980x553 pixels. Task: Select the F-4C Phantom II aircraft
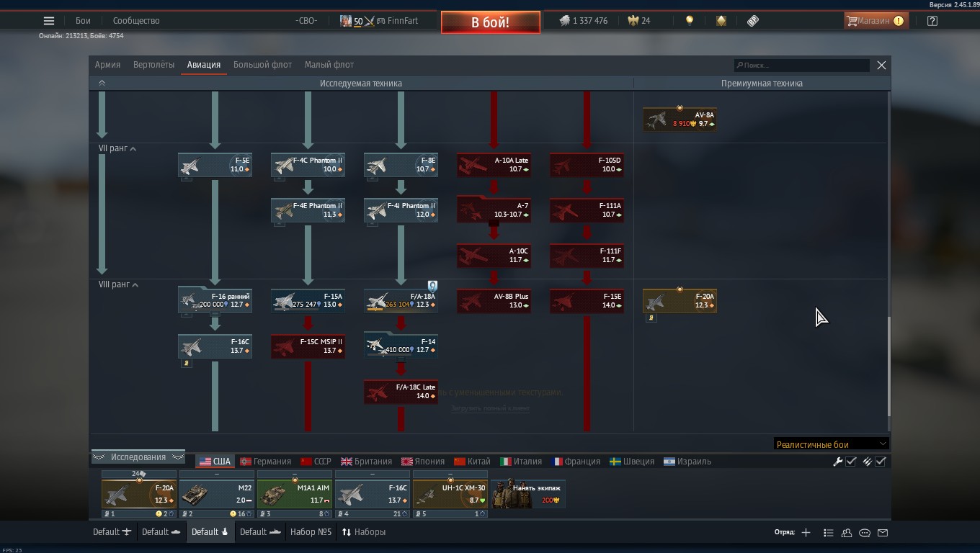coord(308,165)
